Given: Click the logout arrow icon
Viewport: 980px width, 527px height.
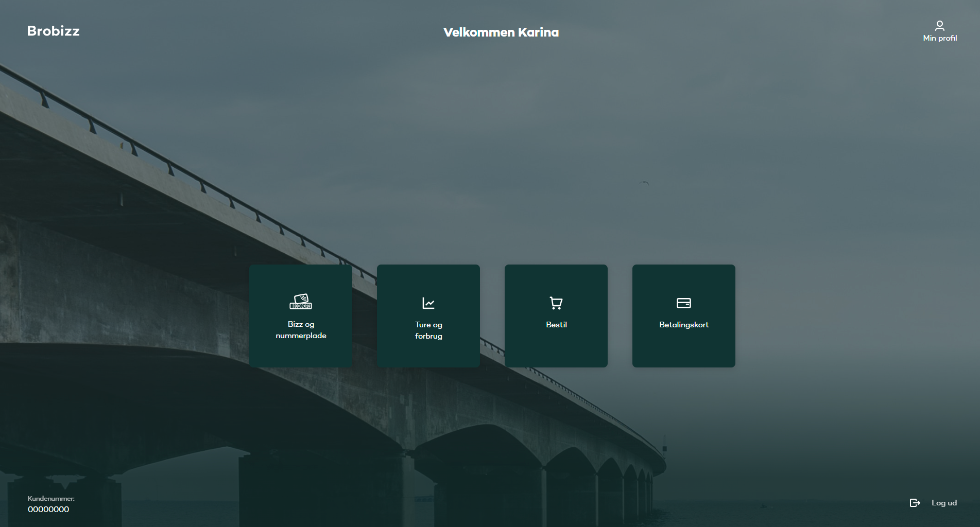Looking at the screenshot, I should pos(915,503).
